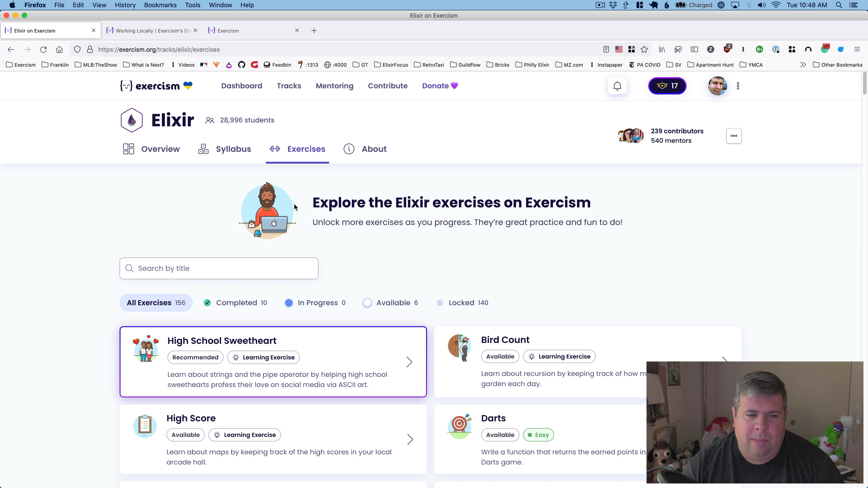Show more bookmarks chevron
The image size is (868, 488).
click(803, 65)
